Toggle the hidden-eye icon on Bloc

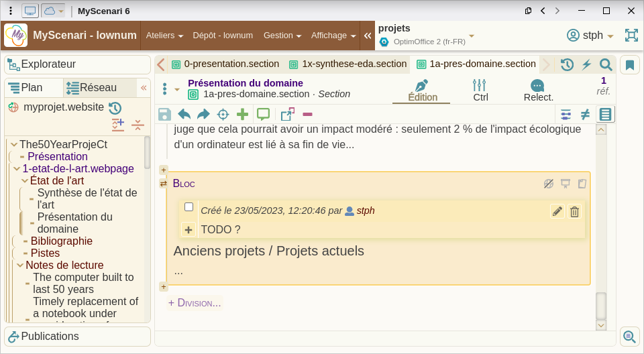pyautogui.click(x=548, y=184)
